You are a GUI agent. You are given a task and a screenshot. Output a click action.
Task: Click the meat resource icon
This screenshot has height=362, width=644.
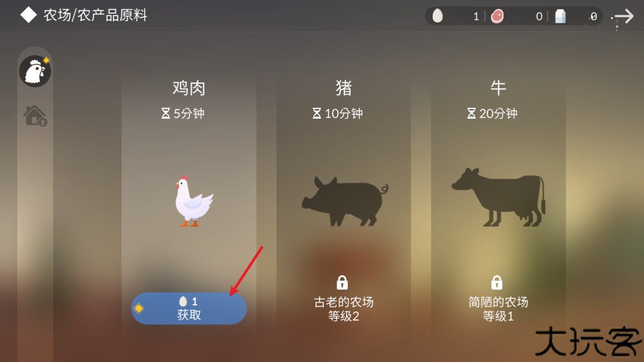point(497,16)
